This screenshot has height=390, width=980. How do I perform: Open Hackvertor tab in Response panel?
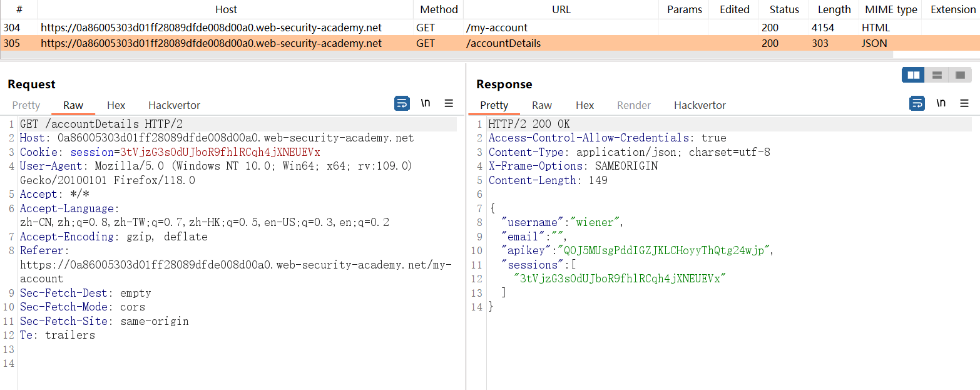point(700,105)
